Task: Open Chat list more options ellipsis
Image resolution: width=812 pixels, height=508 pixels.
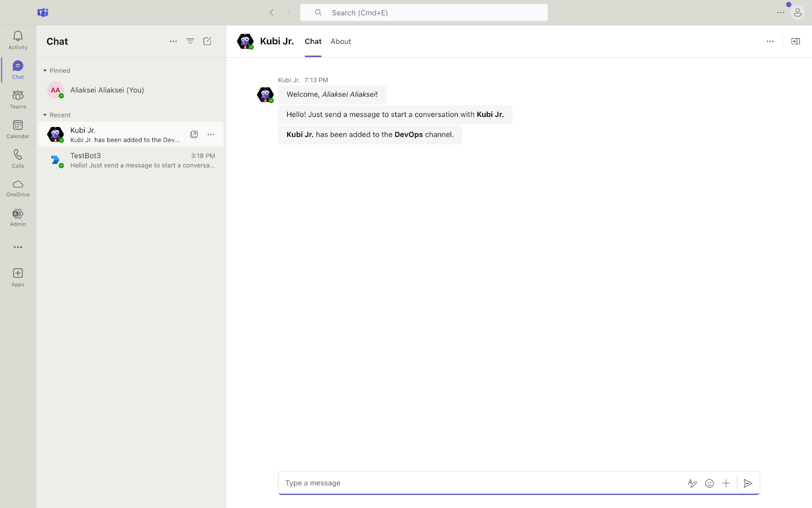Action: click(x=174, y=41)
